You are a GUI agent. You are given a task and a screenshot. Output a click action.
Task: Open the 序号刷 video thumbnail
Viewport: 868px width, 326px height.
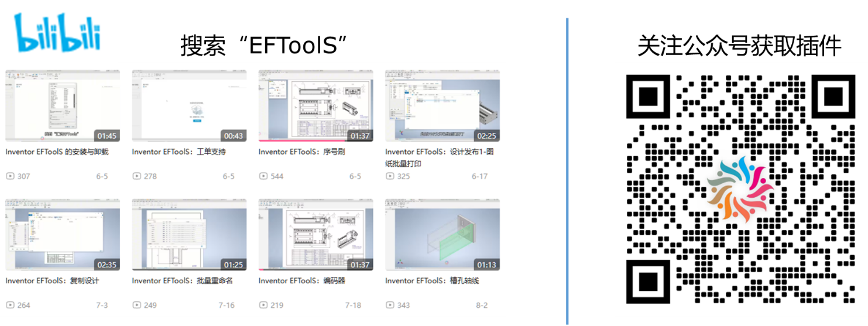tap(315, 106)
